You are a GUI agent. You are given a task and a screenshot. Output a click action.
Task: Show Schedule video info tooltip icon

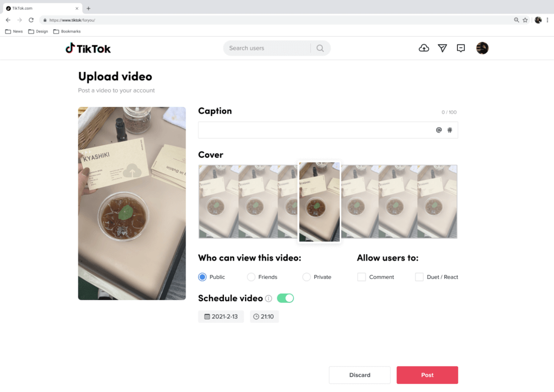269,298
